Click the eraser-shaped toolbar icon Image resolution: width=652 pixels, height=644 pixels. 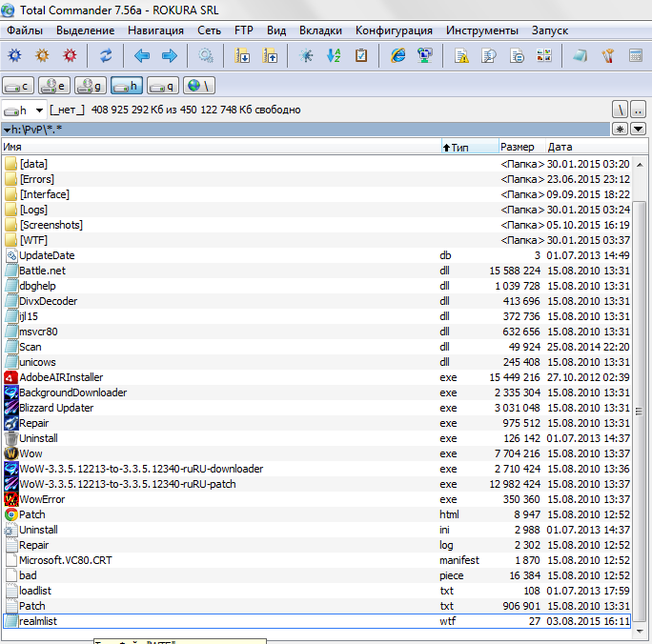[581, 55]
